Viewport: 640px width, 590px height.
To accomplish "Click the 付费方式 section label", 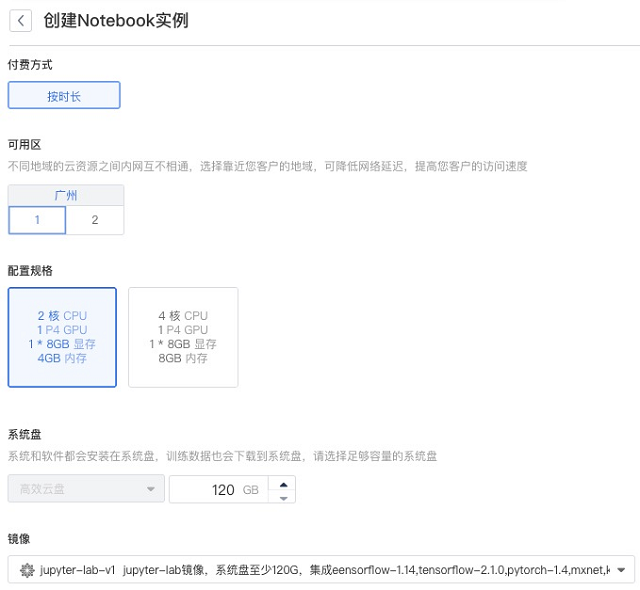I will pos(30,64).
